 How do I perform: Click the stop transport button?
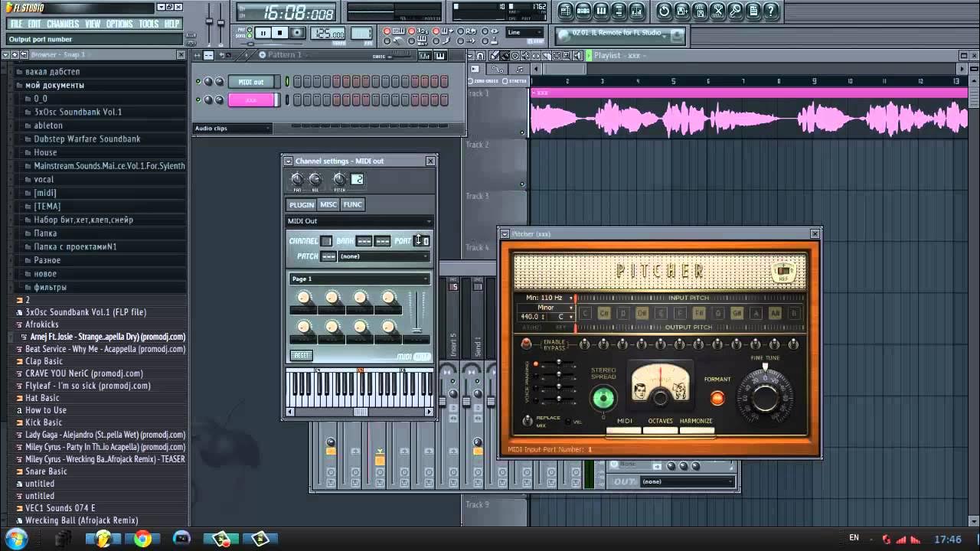click(279, 33)
